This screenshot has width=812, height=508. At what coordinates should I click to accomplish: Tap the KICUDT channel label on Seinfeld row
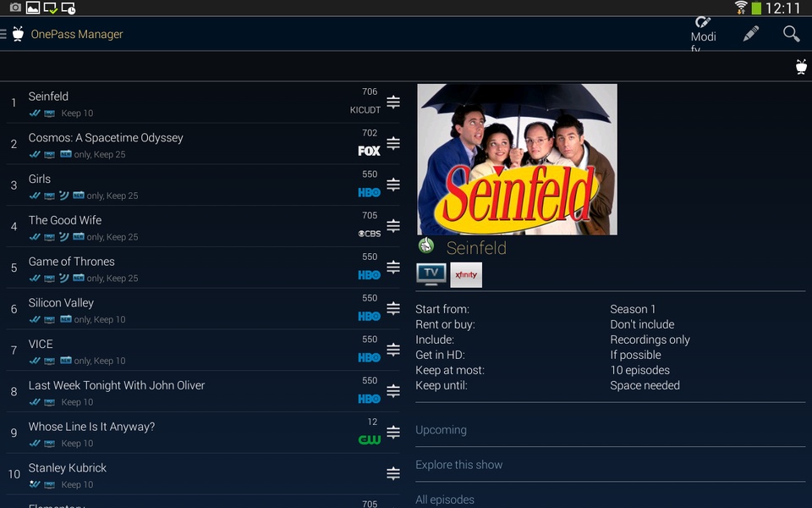tap(365, 110)
